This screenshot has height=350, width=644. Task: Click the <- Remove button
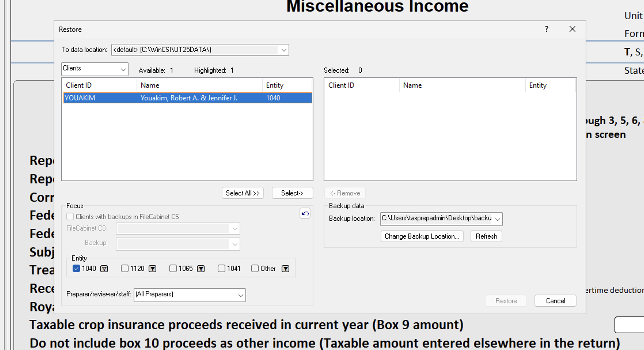[345, 193]
